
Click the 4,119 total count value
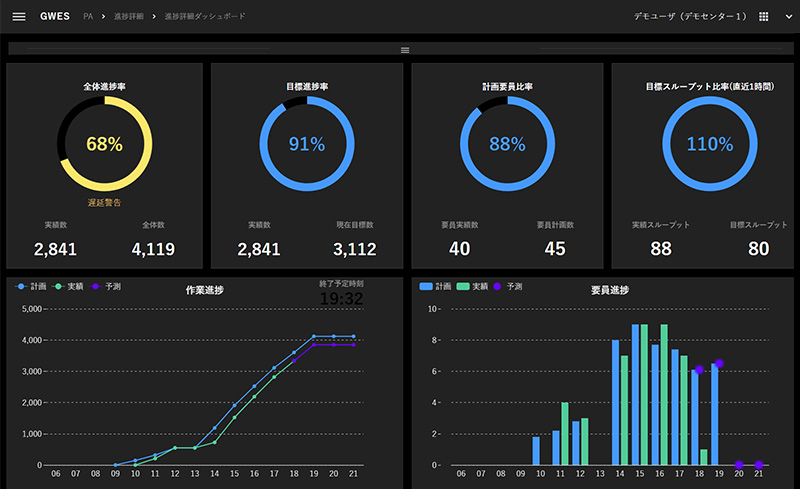coord(153,249)
